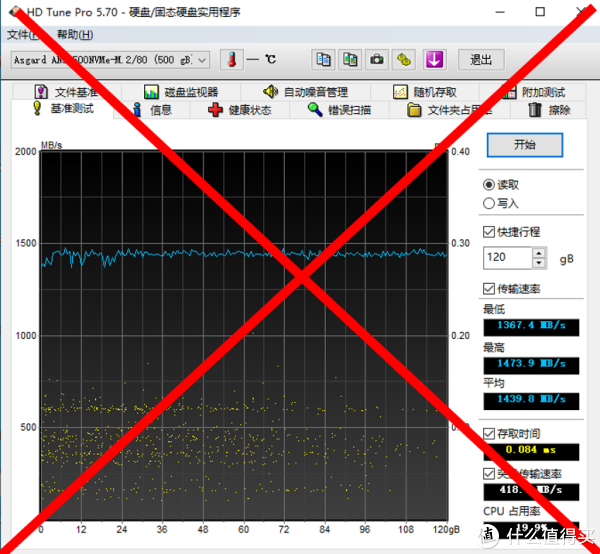This screenshot has height=554, width=600.
Task: Click the thermometer temperature icon
Action: 232,60
